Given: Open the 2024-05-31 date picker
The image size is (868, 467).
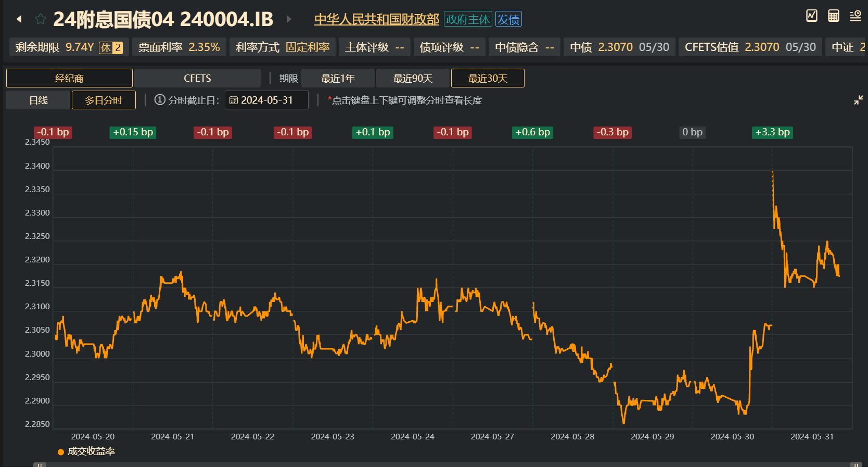Looking at the screenshot, I should (x=266, y=100).
